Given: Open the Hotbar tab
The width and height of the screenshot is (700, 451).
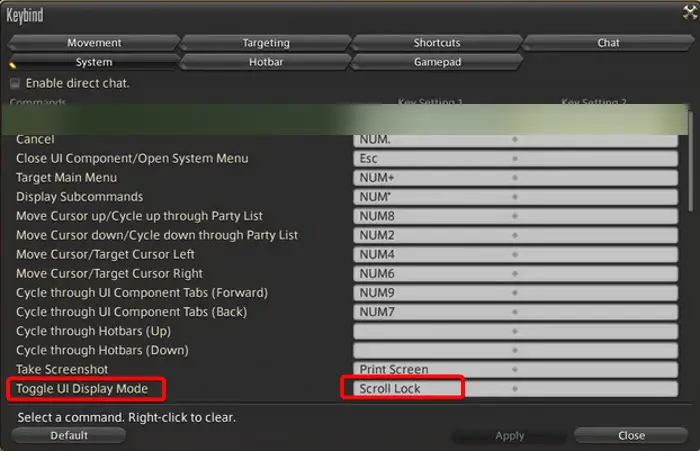Looking at the screenshot, I should (266, 62).
